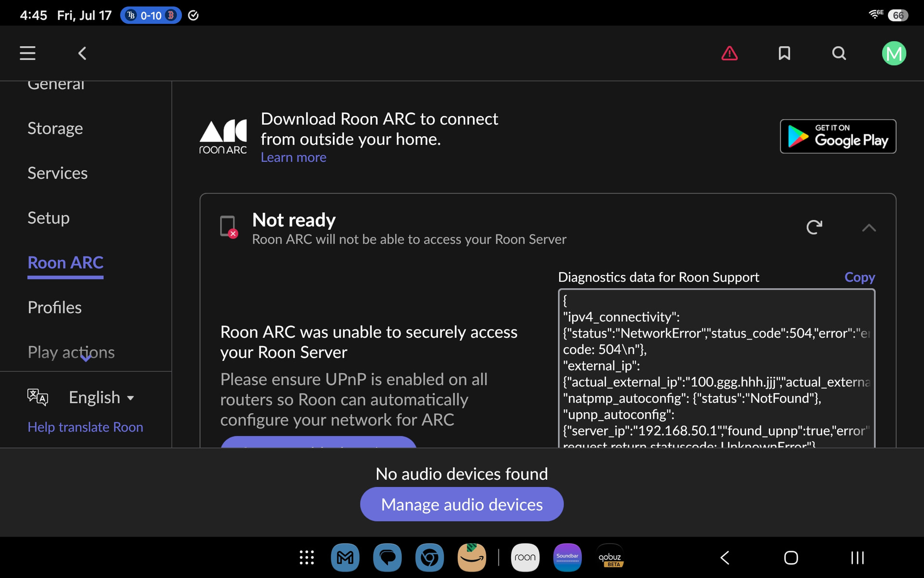
Task: Select the Roon ARC settings tab
Action: click(x=65, y=263)
